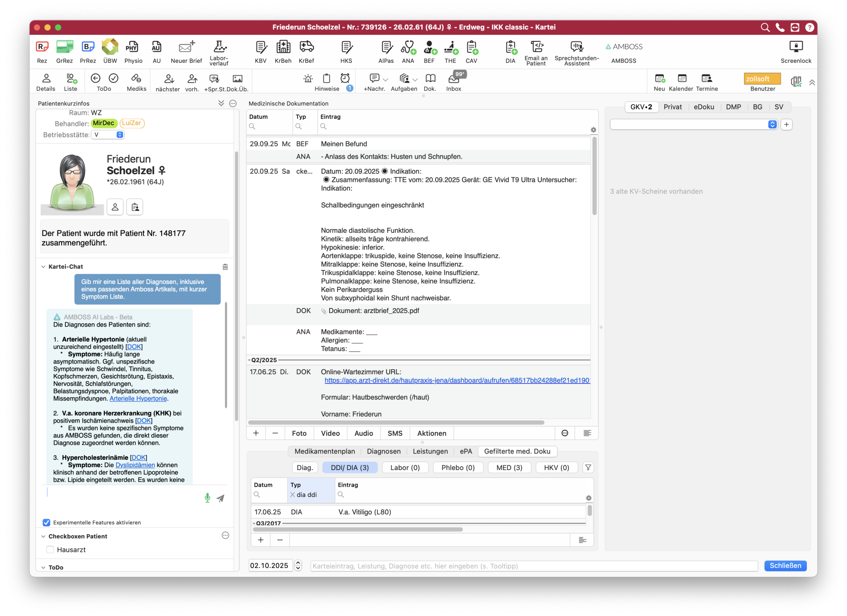Collapse the Kartei-Chat section

43,267
